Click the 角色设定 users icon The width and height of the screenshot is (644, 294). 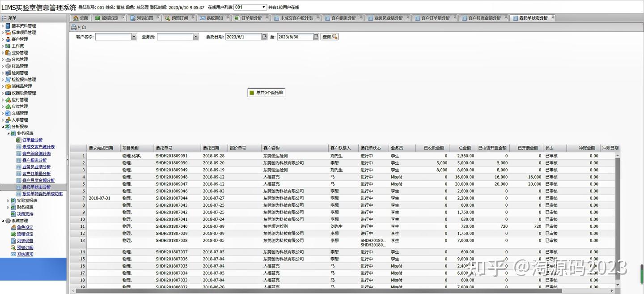13,227
